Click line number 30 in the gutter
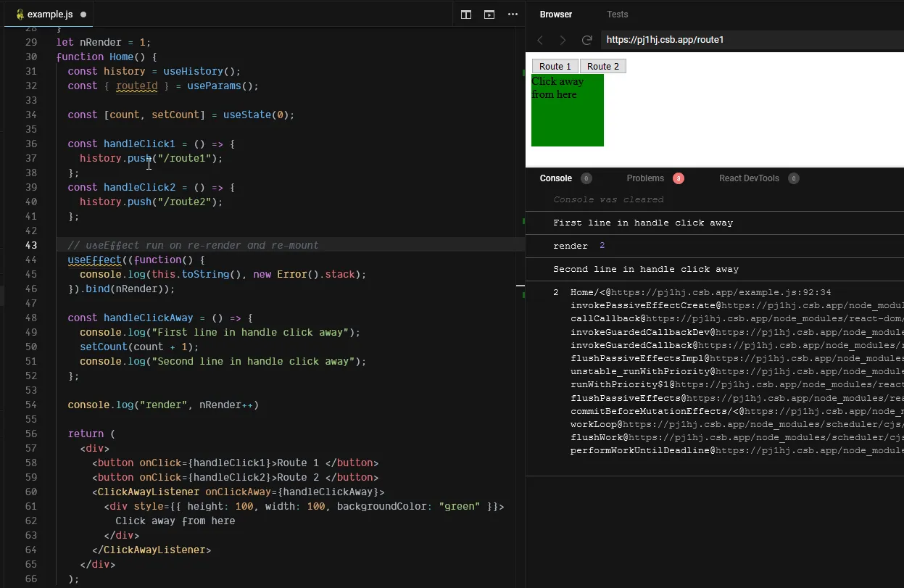 point(31,57)
